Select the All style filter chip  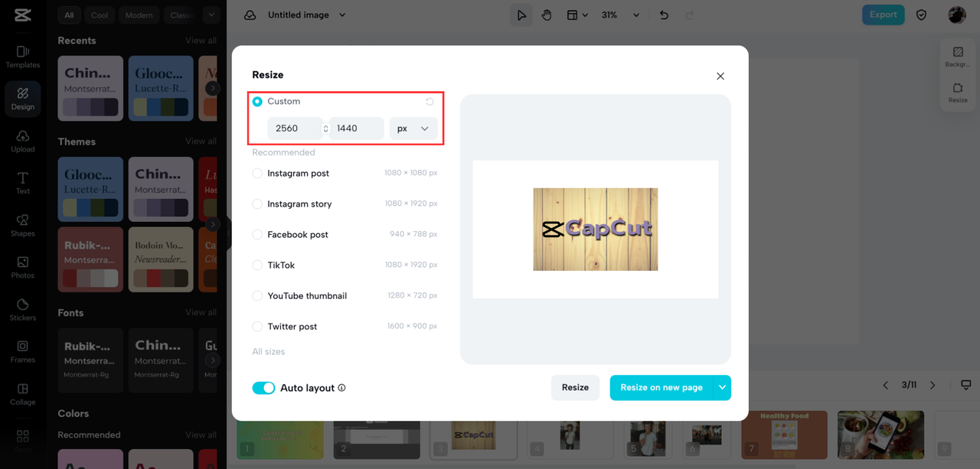click(x=70, y=15)
